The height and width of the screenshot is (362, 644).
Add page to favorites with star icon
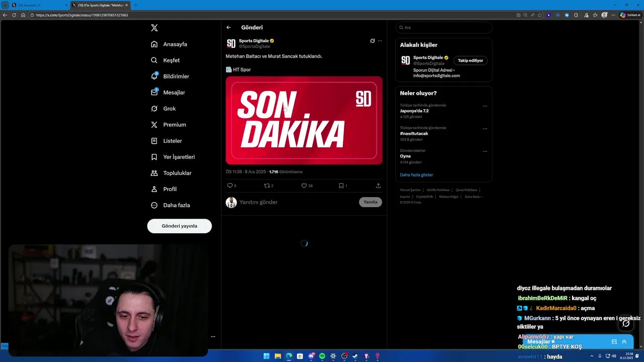pos(540,15)
